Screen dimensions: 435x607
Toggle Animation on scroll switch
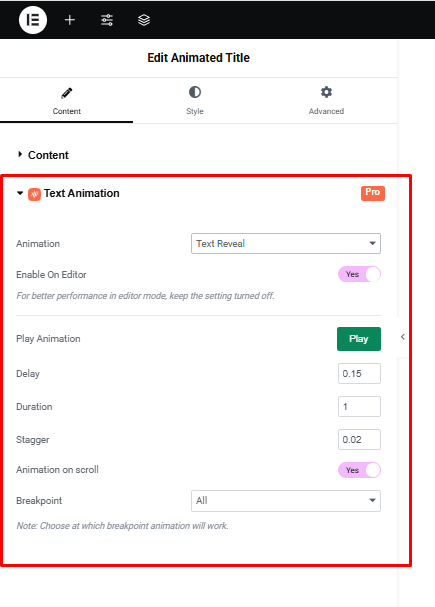pos(360,470)
